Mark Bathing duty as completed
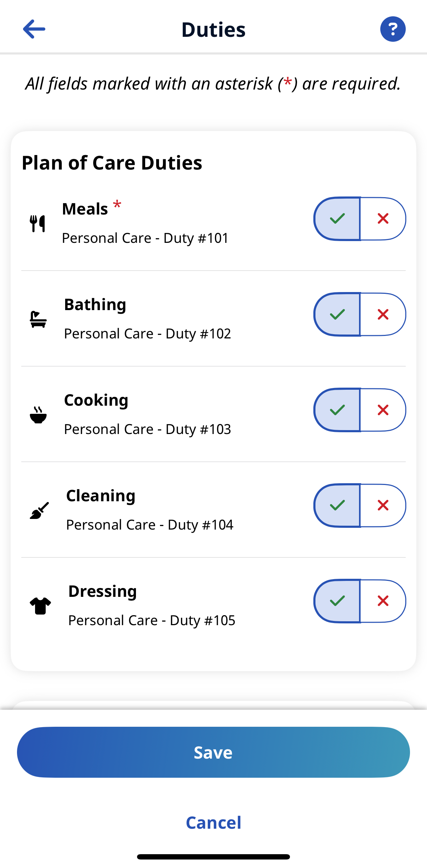 337,314
